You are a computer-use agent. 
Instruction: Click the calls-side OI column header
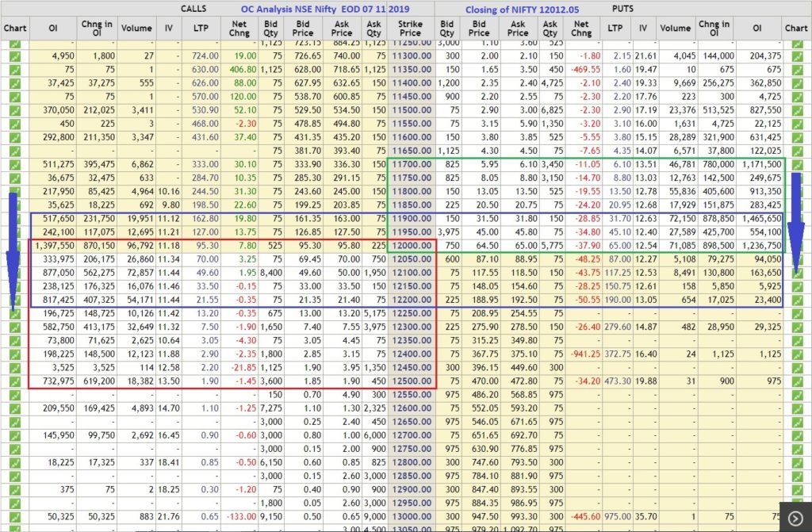[x=52, y=29]
